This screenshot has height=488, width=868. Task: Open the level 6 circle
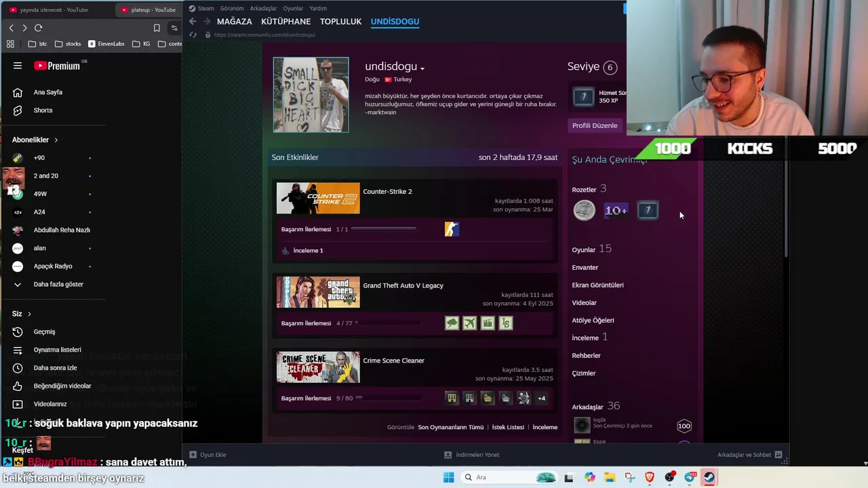610,67
